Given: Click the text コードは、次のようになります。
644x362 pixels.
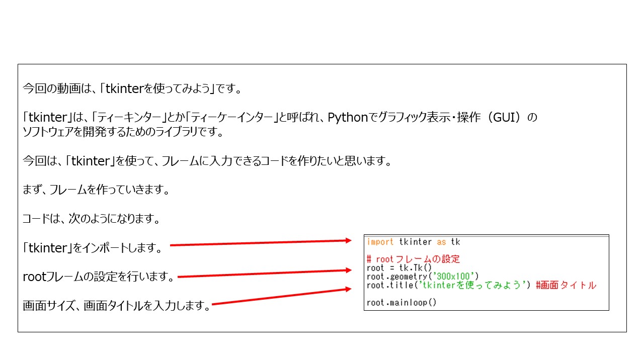Looking at the screenshot, I should pos(92,219).
